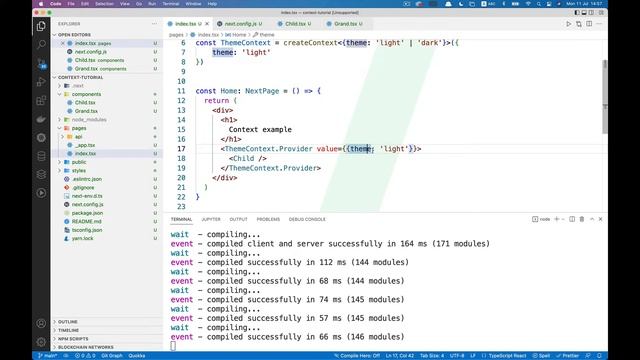Click the Split Terminal icon
Screen dimensions: 640x360
pos(572,219)
